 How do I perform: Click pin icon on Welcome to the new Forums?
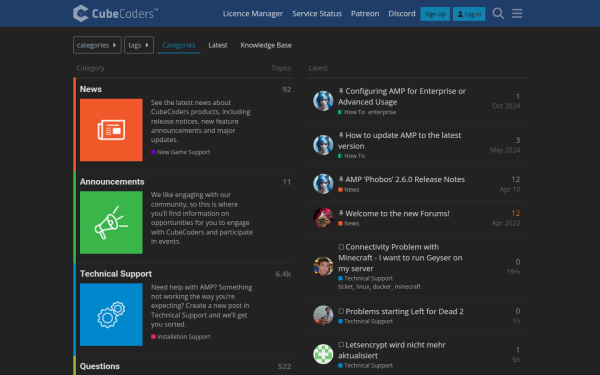341,213
